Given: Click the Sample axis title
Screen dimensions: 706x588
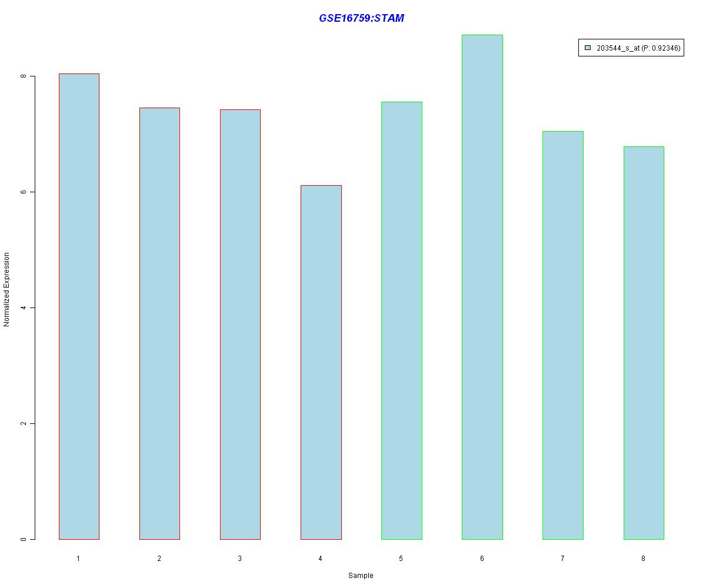Looking at the screenshot, I should (361, 576).
